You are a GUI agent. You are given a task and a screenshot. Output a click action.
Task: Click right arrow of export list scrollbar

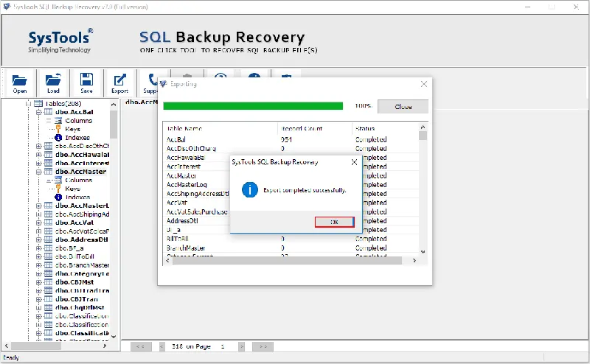point(414,260)
